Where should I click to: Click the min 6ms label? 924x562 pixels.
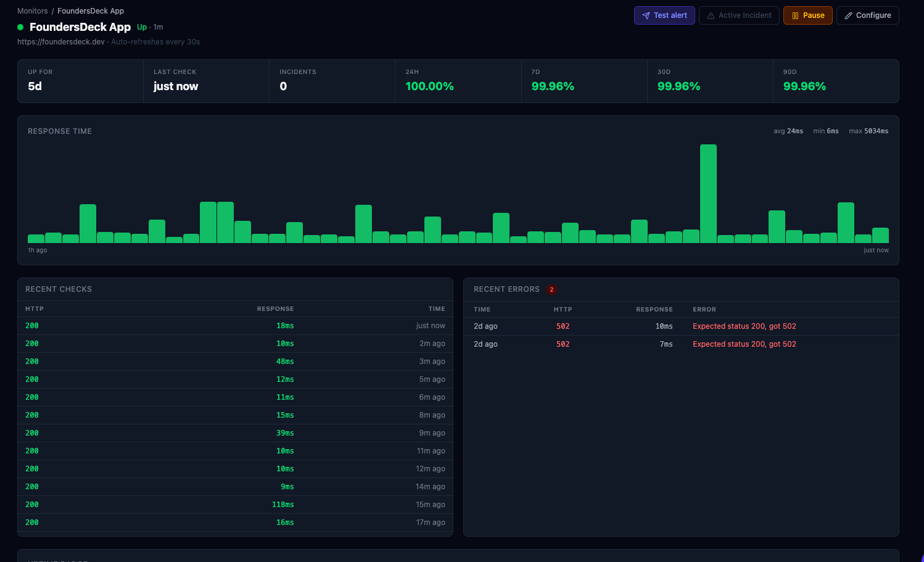coord(826,131)
